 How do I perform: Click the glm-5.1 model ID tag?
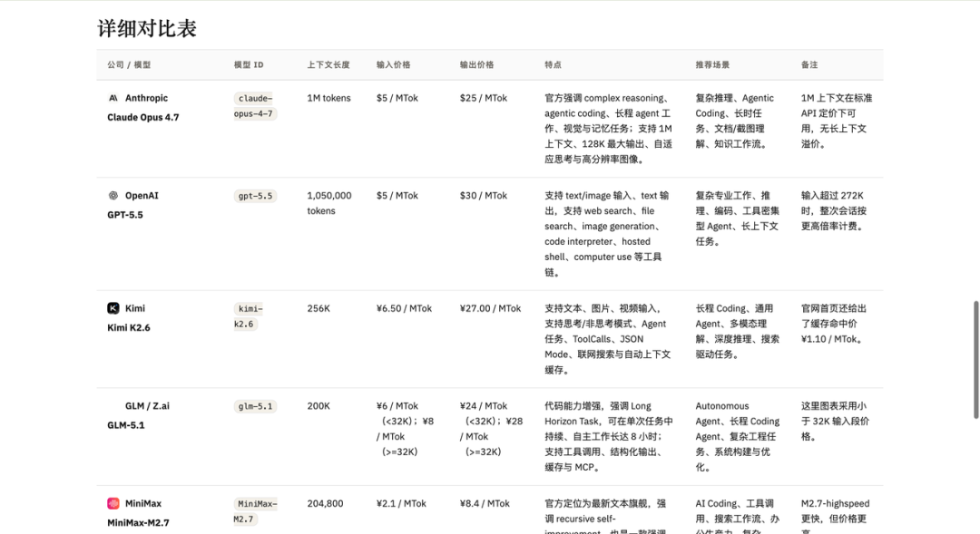tap(255, 406)
